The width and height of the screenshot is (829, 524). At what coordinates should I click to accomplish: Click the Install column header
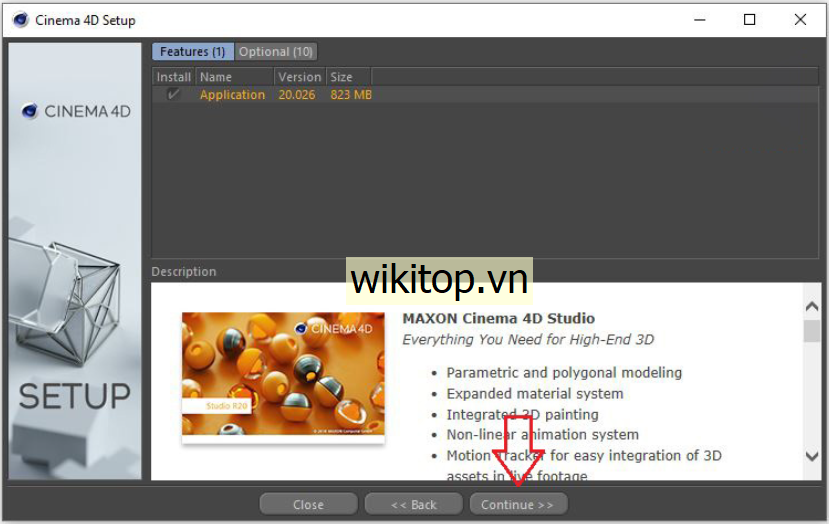(174, 76)
